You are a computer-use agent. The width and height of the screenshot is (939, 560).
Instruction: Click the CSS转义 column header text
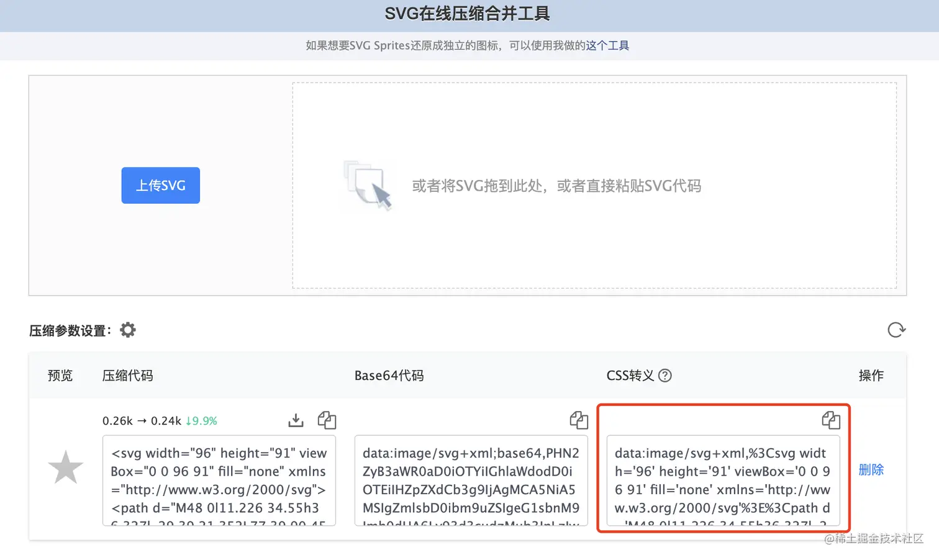click(x=630, y=376)
